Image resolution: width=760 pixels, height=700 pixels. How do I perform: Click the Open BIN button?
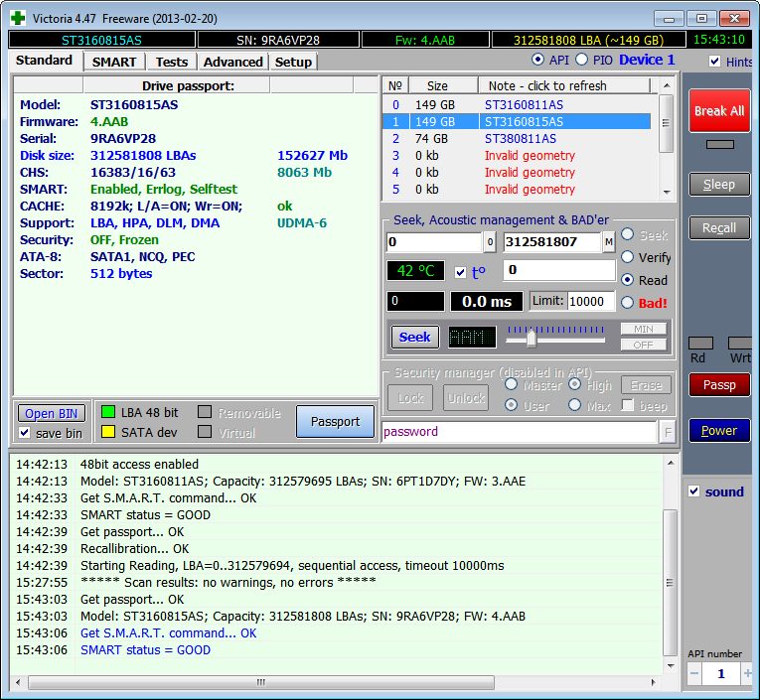click(x=52, y=413)
